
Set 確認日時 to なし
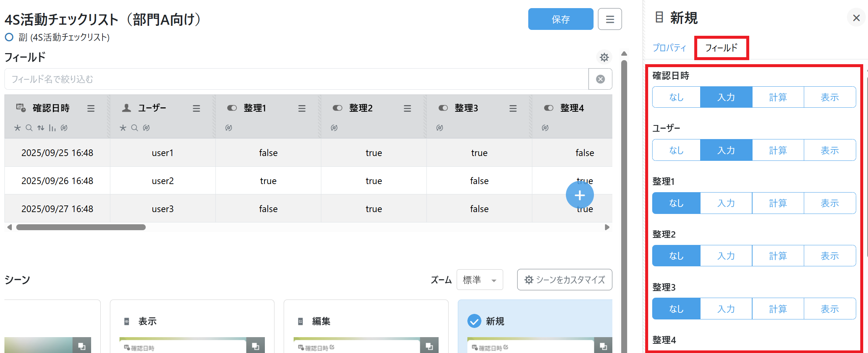click(676, 97)
